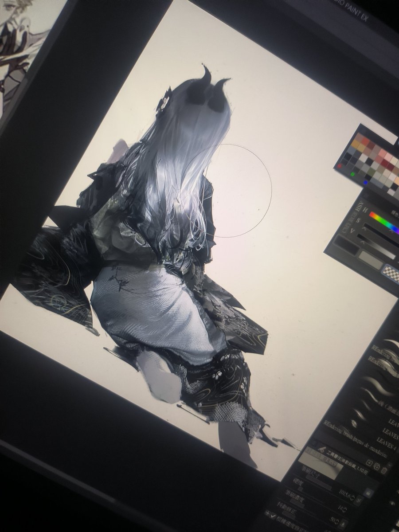Click the copy sub-tool icon
The width and height of the screenshot is (399, 532).
tap(377, 467)
